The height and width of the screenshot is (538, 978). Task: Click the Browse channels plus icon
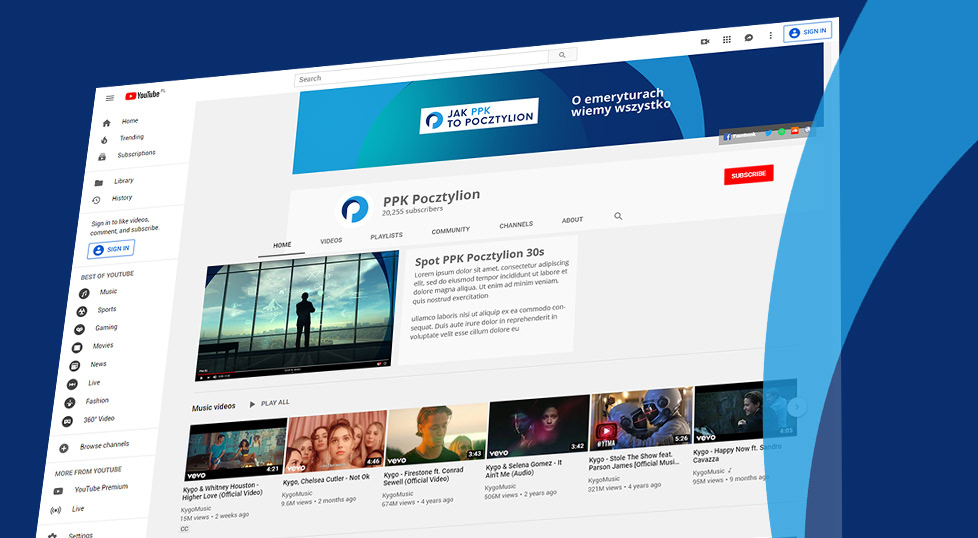[x=64, y=448]
